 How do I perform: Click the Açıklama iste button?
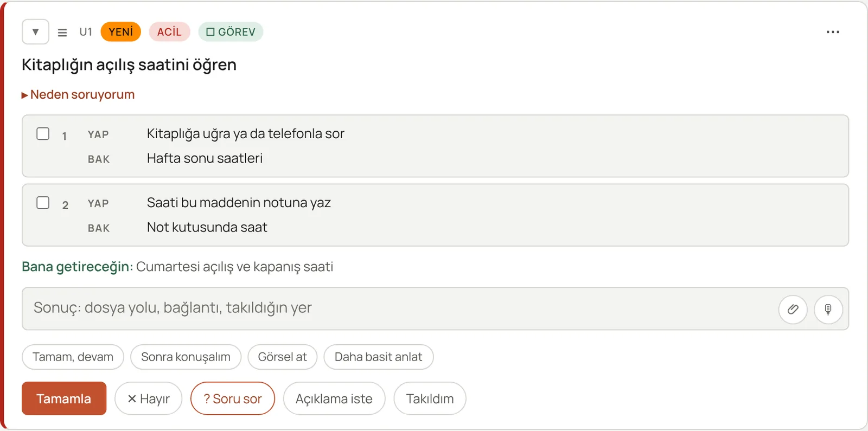pos(334,398)
